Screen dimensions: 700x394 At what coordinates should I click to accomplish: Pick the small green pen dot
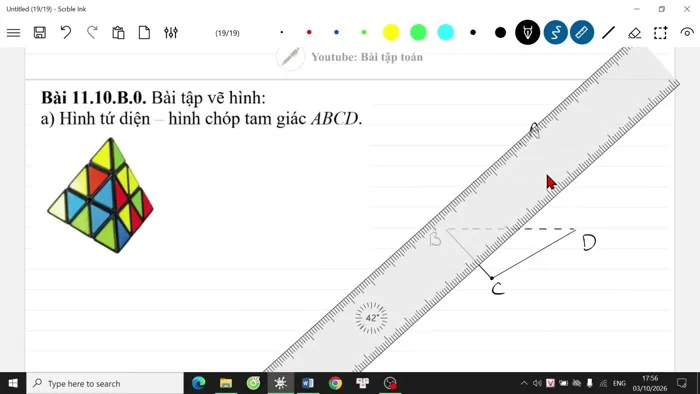[364, 32]
